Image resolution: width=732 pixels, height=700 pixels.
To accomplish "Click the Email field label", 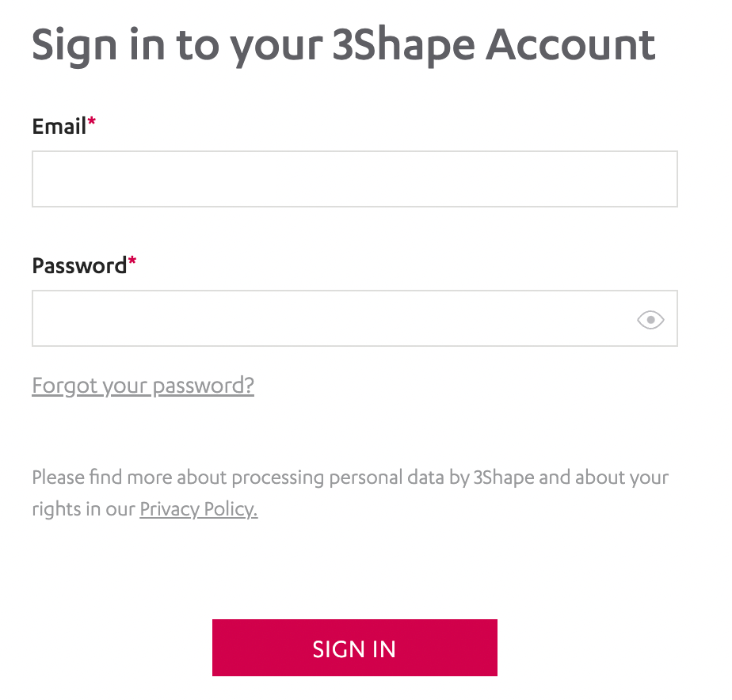I will [59, 126].
